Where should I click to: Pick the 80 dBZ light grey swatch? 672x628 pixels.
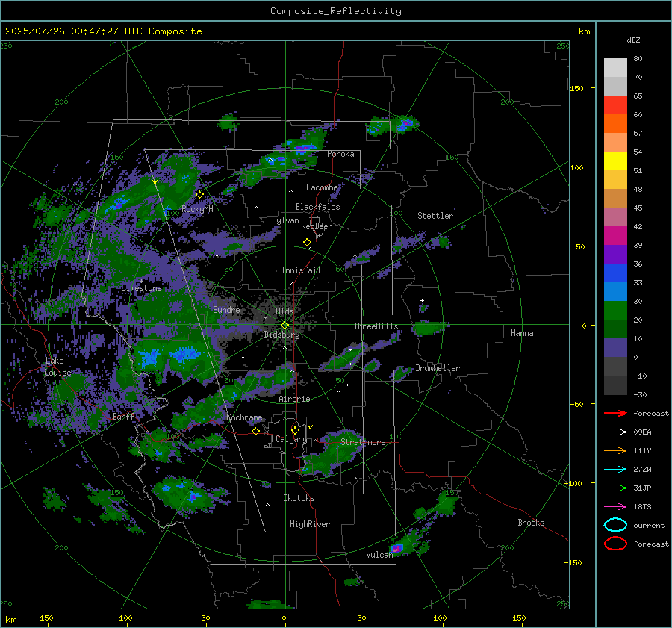click(x=615, y=68)
